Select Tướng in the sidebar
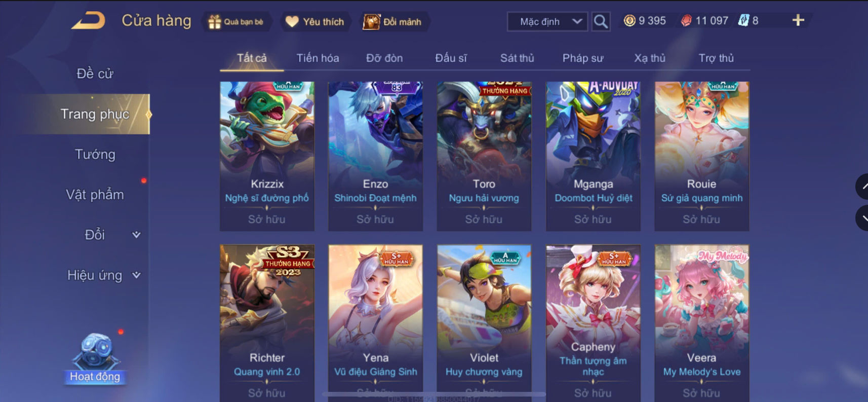 [x=95, y=154]
